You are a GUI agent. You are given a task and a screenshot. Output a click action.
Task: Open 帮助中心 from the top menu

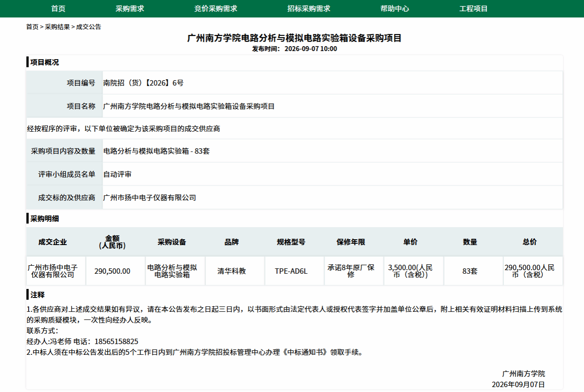(395, 9)
